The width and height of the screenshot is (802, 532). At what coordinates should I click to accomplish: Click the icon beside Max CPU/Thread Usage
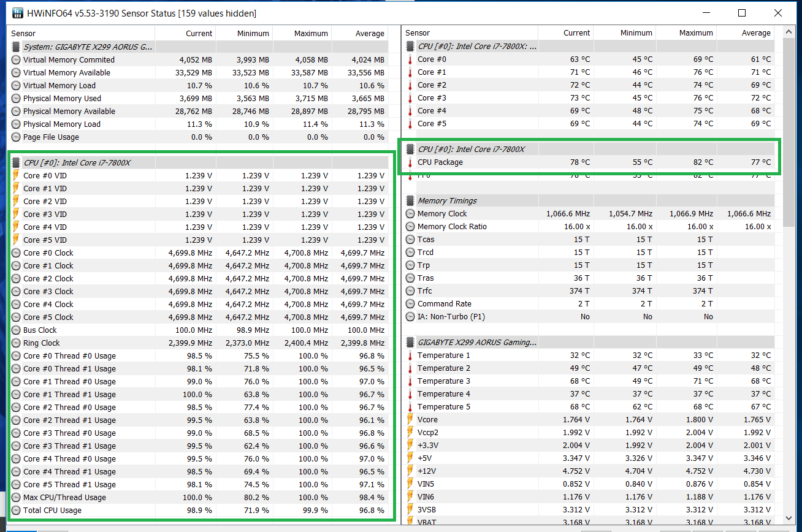[x=16, y=497]
